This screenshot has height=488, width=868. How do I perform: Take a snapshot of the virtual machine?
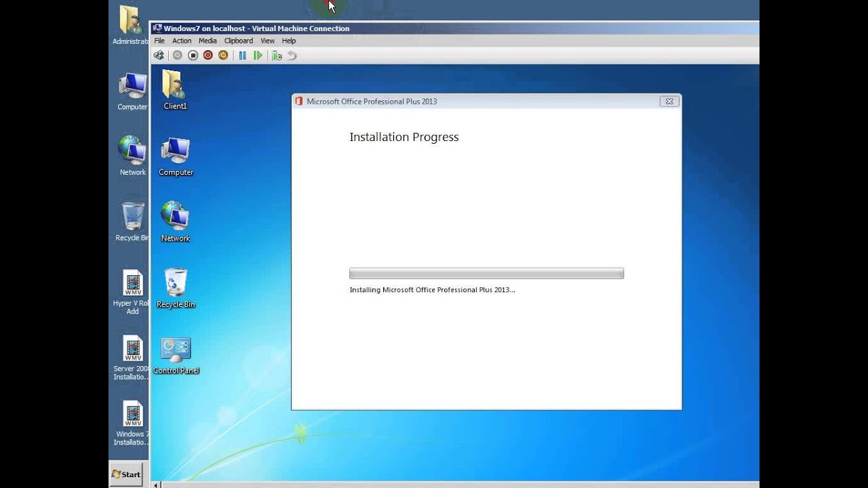click(277, 56)
